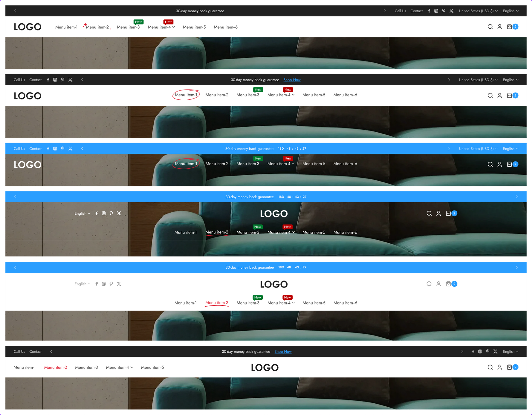Click 18D 48 : 43 : 27 countdown in third bar

(292, 149)
